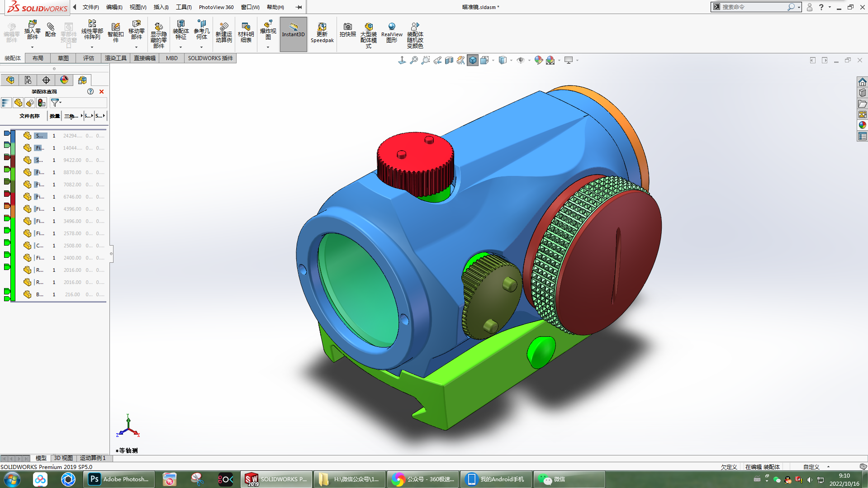Image resolution: width=868 pixels, height=488 pixels.
Task: Click the Update Speedpak (更新Speedpak) button
Action: pyautogui.click(x=322, y=33)
